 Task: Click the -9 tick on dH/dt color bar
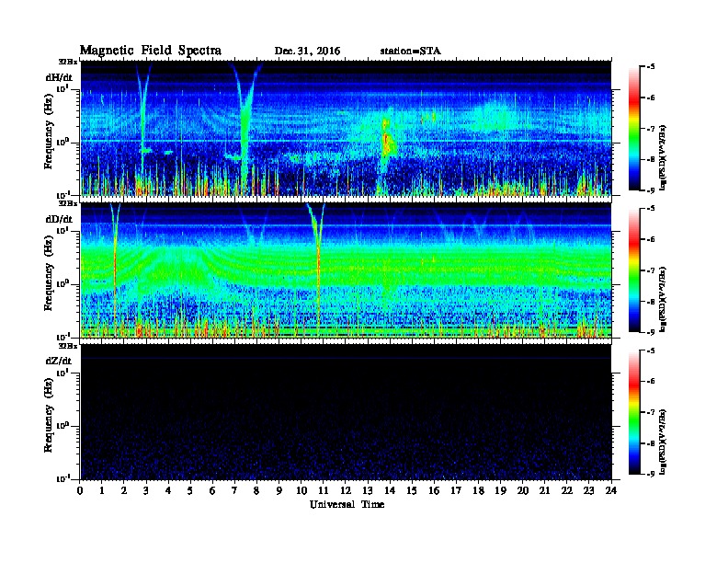tap(652, 190)
